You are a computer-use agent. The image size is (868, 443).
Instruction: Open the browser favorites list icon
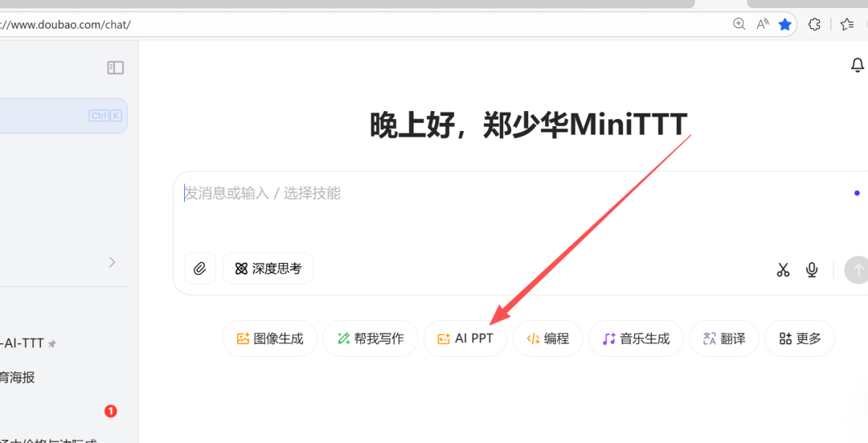pyautogui.click(x=847, y=24)
